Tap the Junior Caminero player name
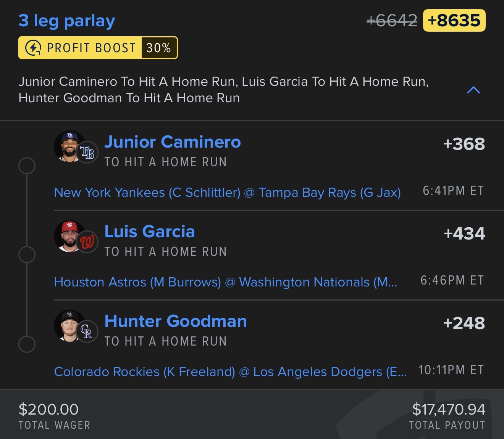504x439 pixels. 173,142
